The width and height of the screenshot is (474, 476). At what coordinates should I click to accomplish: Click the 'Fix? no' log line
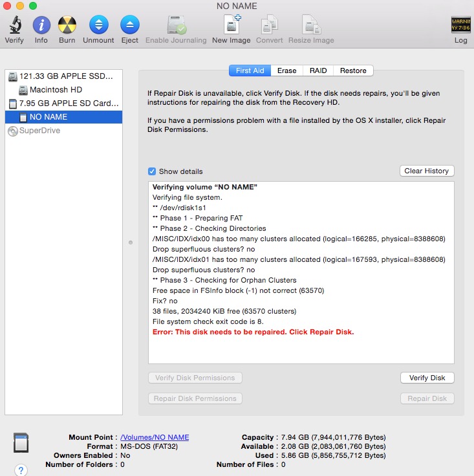(165, 301)
